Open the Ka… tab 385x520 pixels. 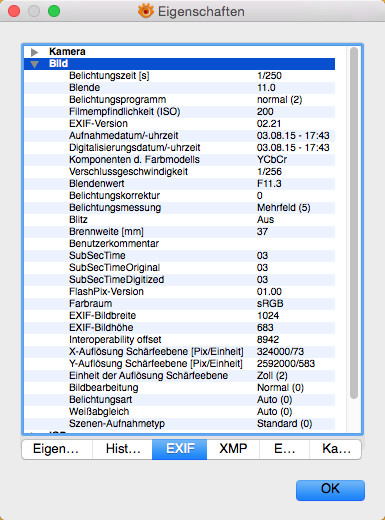[x=336, y=449]
